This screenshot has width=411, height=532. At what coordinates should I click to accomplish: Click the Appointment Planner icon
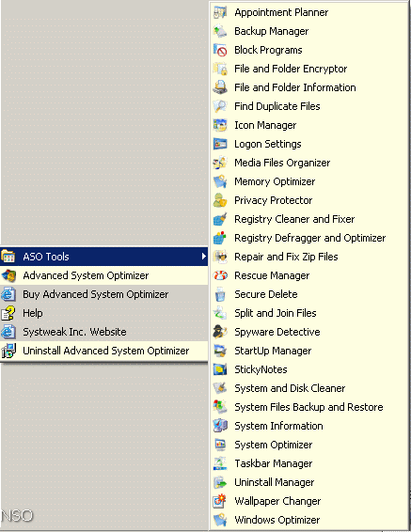[220, 12]
